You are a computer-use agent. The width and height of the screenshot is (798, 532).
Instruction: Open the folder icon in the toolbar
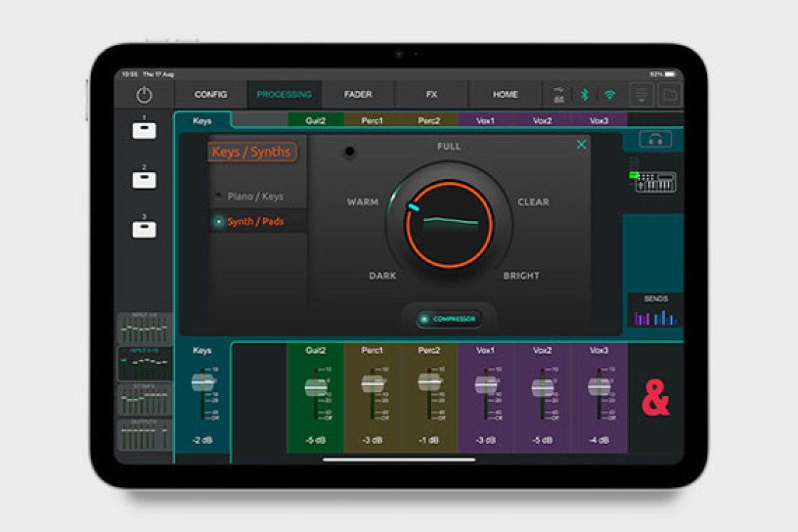click(x=669, y=95)
